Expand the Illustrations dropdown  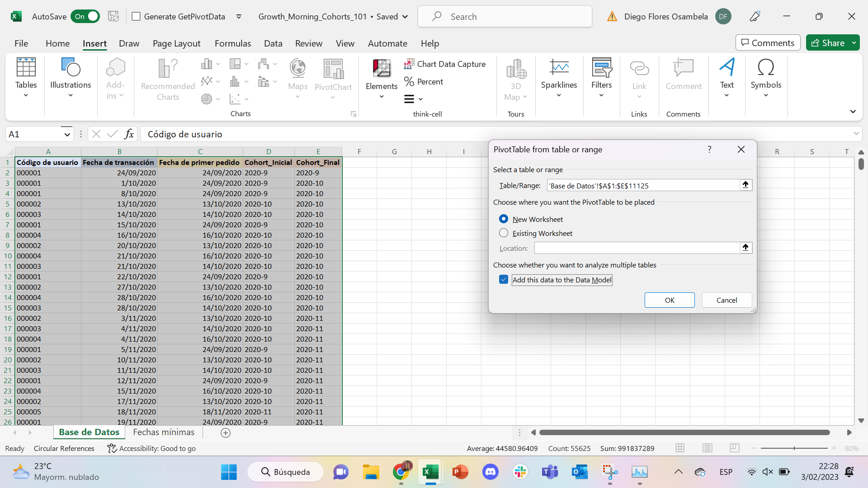coord(71,95)
